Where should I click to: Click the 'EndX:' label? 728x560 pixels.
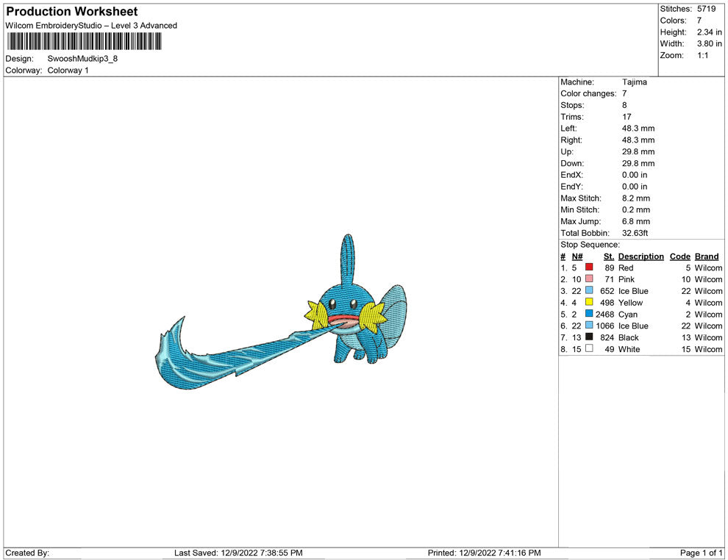571,175
